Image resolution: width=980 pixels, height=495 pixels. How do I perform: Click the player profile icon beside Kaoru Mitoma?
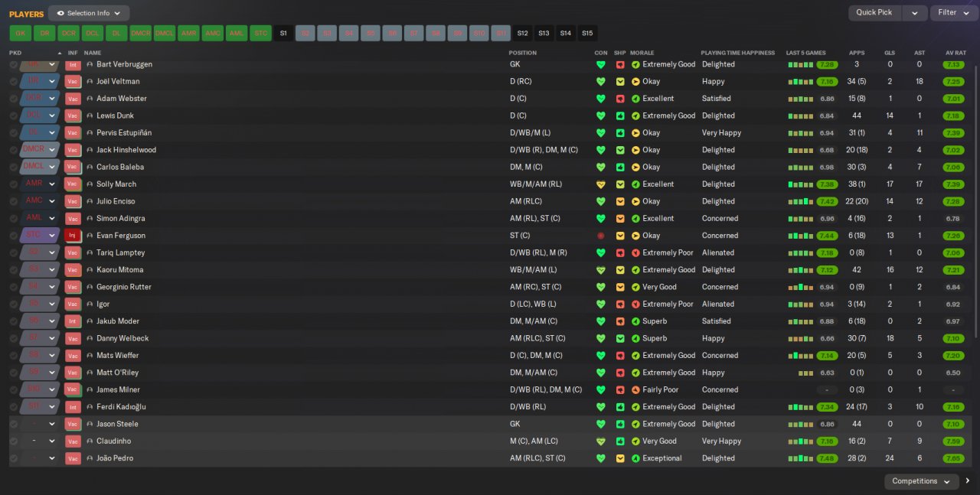[x=90, y=270]
